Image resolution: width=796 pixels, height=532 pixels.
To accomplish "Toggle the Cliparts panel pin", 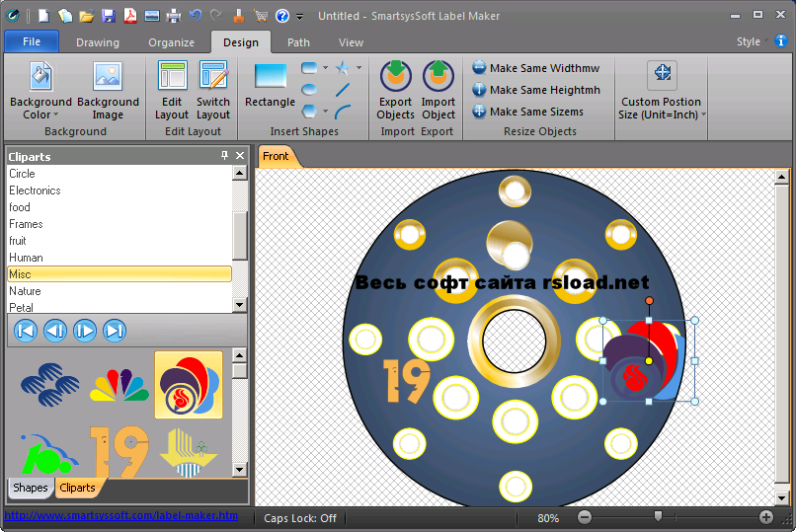I will 224,156.
